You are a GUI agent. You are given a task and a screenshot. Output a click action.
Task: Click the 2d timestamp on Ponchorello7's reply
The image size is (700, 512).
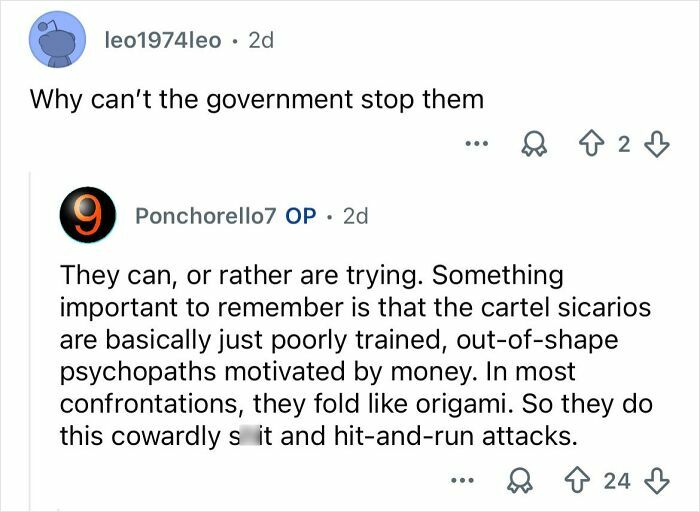tap(355, 215)
